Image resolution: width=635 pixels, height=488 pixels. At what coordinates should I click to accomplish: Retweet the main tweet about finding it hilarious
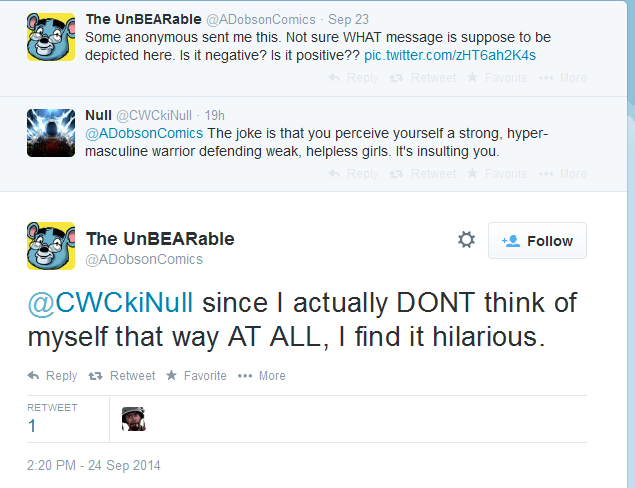(x=122, y=376)
